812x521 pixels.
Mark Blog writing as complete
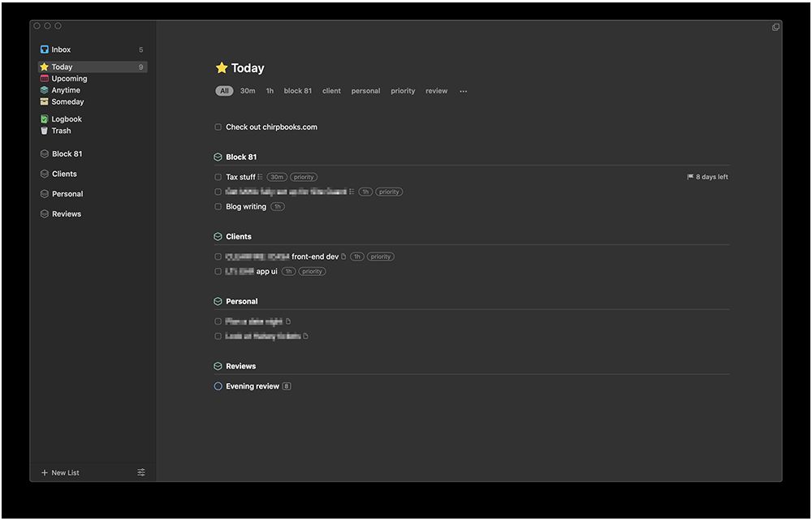point(218,207)
